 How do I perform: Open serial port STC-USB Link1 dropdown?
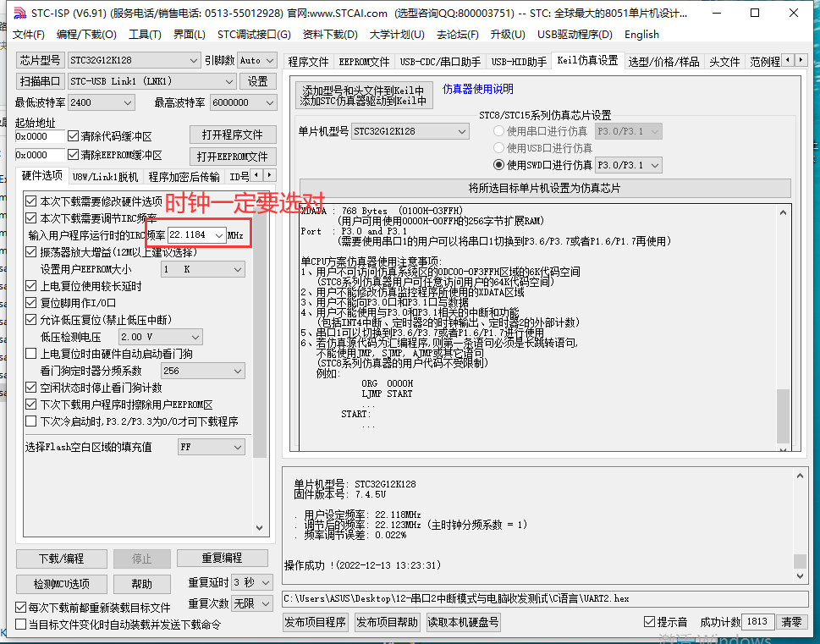(151, 81)
